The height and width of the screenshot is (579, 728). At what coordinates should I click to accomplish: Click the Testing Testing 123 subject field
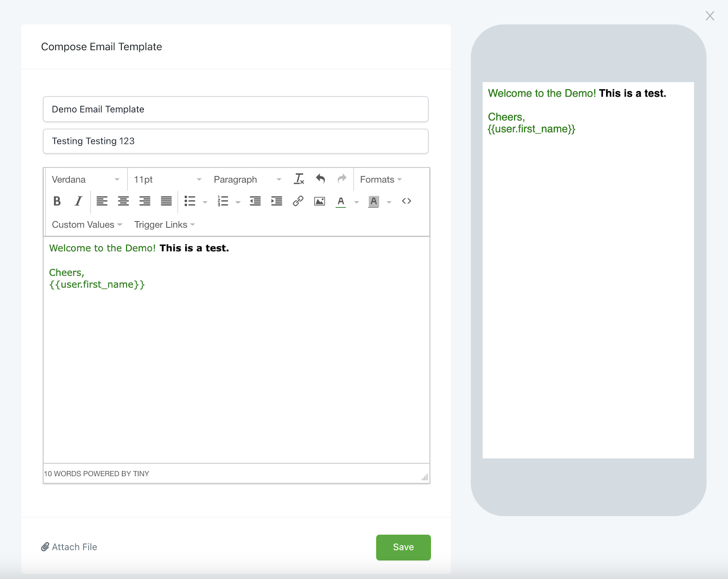click(236, 141)
